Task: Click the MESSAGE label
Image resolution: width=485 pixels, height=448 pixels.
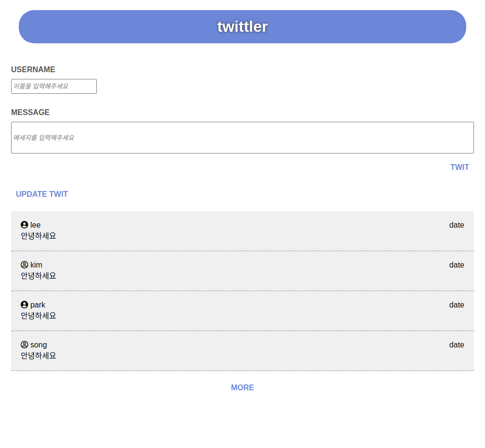Action: point(30,112)
